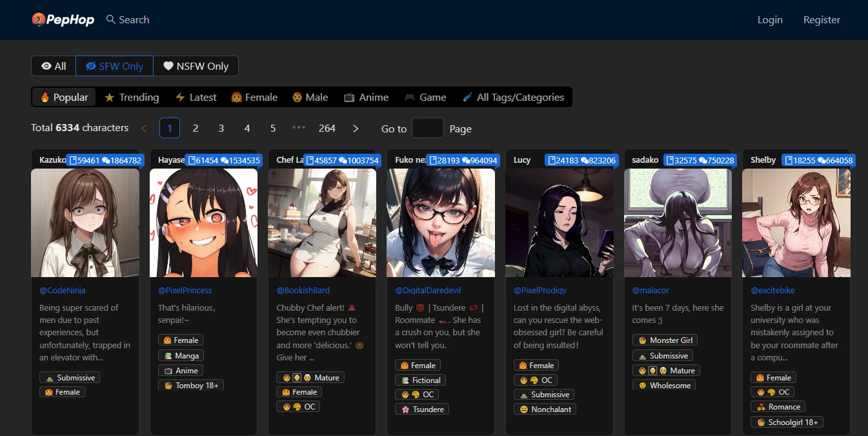Open the Lucy character thumbnail

pos(560,223)
